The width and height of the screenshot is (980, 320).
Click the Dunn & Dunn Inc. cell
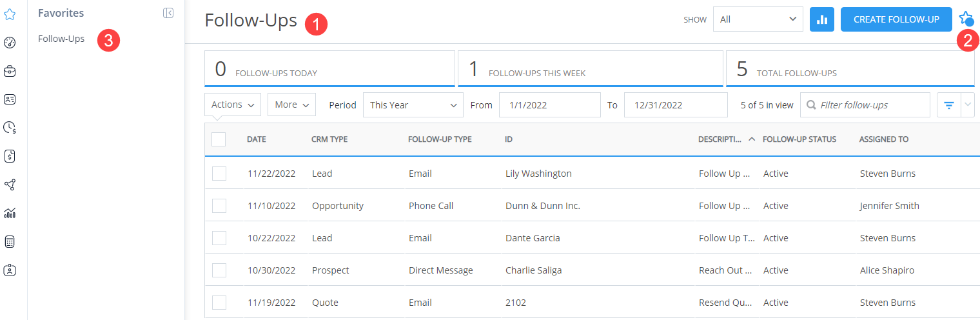pos(543,206)
